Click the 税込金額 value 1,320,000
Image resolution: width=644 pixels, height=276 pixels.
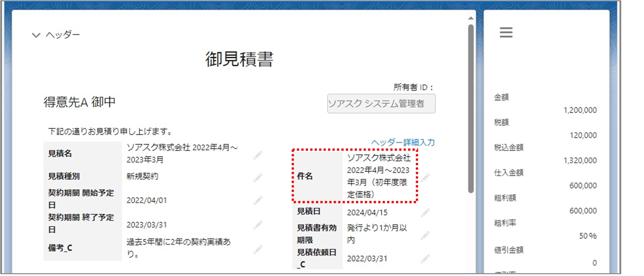click(x=580, y=161)
